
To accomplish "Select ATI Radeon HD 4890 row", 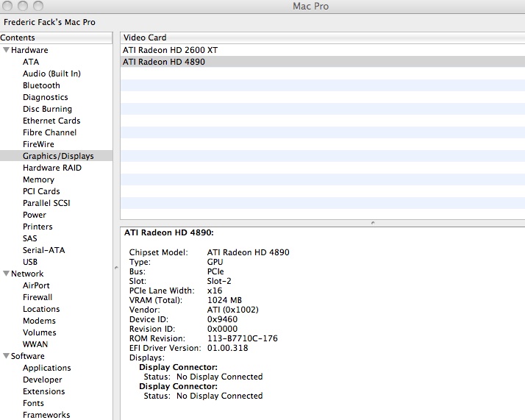I will coord(323,62).
